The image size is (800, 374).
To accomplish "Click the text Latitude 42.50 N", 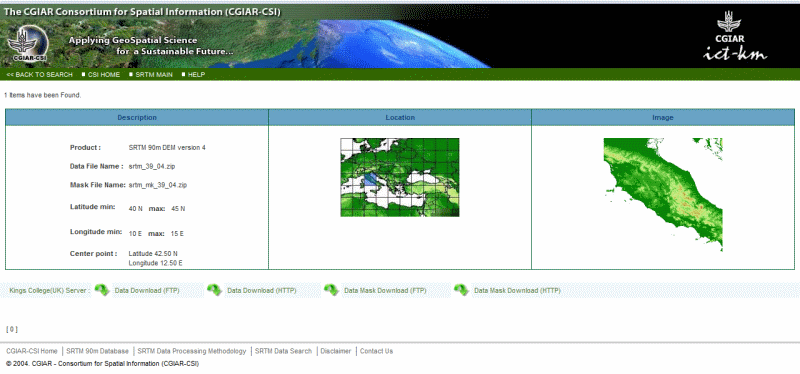I will click(153, 253).
